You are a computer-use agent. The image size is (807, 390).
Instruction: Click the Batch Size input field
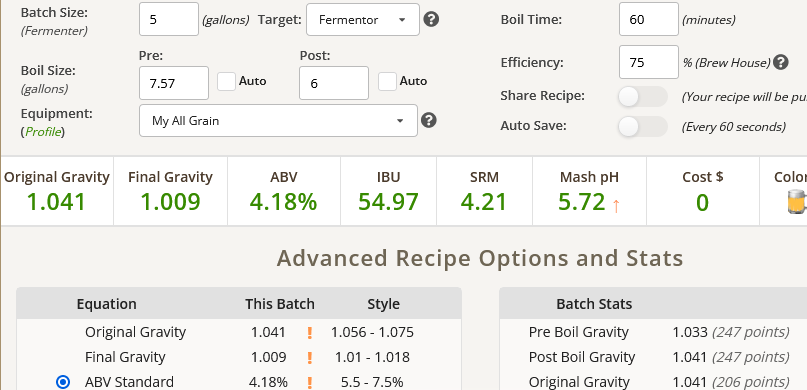tap(169, 19)
